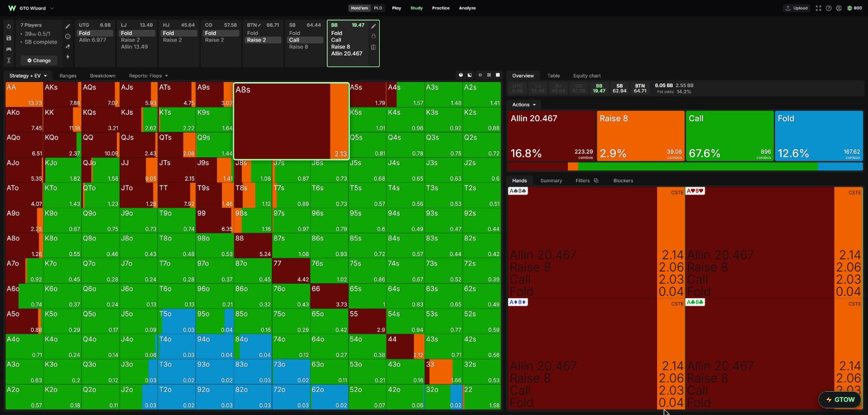868x415 pixels.
Task: Click the copy icon beside Filters tab
Action: point(596,181)
